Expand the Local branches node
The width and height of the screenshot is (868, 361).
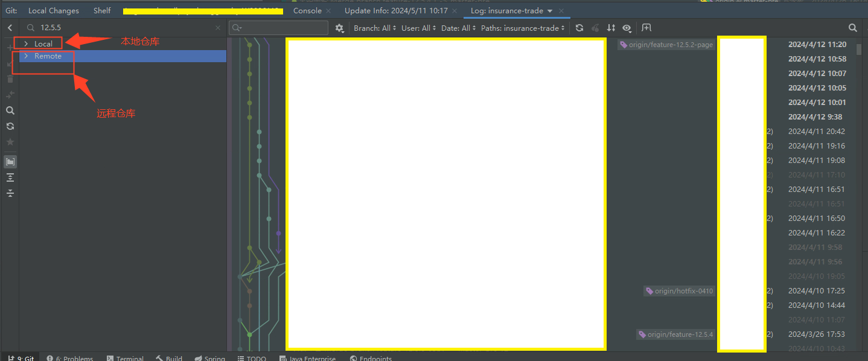click(26, 43)
